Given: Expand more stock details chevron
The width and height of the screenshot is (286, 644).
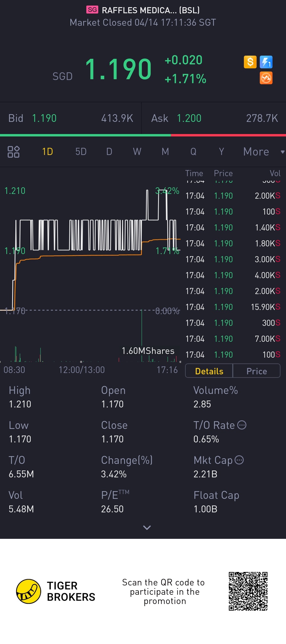Looking at the screenshot, I should (147, 527).
